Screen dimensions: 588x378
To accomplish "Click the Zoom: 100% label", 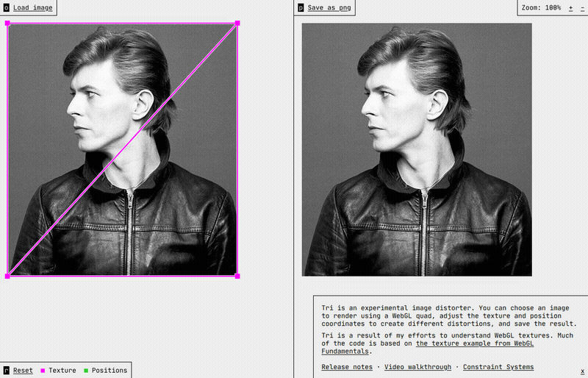I will [541, 7].
